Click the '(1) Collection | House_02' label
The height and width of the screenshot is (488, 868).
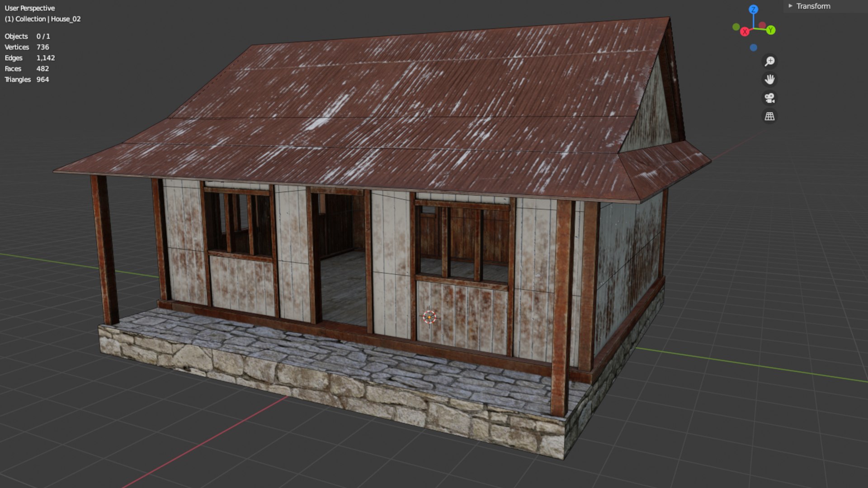pos(42,19)
